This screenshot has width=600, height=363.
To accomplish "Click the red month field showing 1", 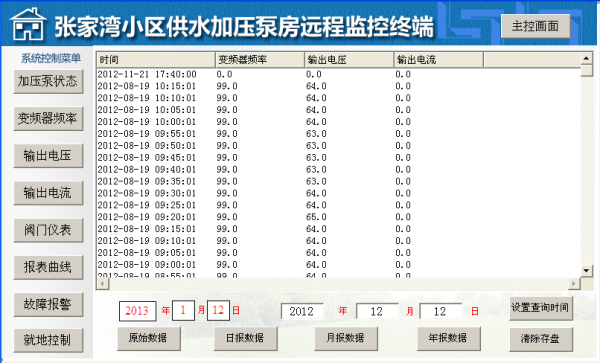I will pos(183,310).
